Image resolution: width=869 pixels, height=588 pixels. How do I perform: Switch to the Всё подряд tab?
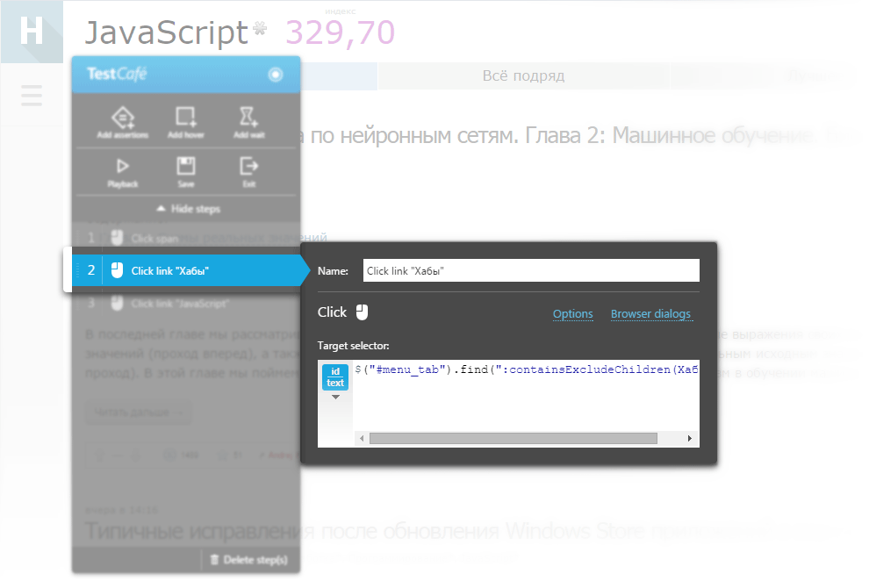523,76
